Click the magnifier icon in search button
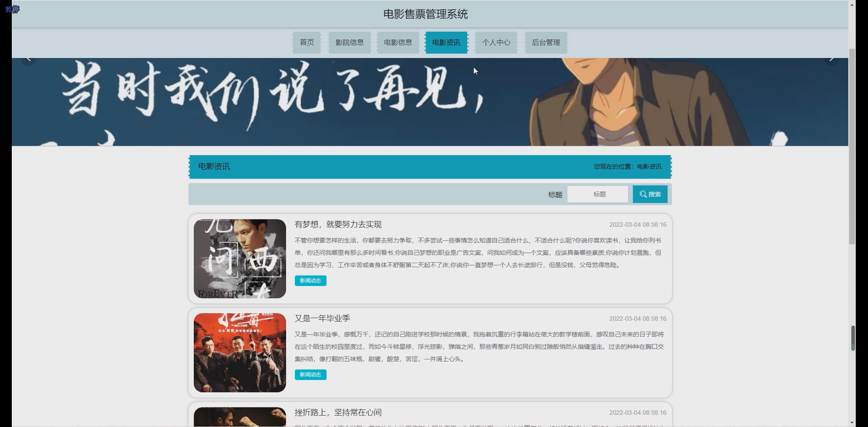Screen dimensions: 868x427 (x=643, y=194)
